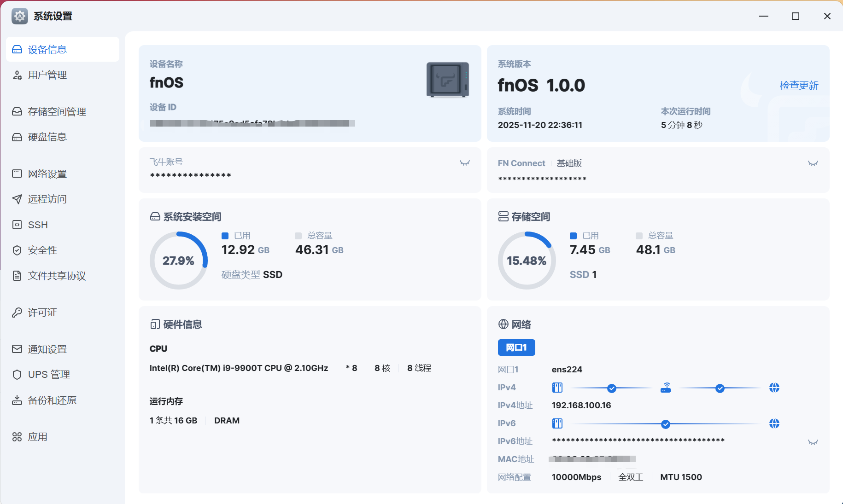
Task: Open SSH settings from sidebar
Action: pos(38,225)
